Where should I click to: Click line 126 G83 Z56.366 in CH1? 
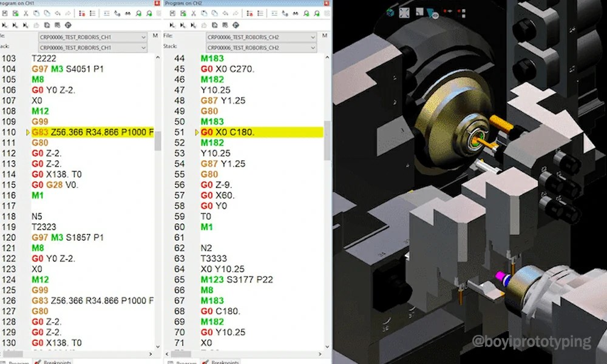click(x=92, y=300)
